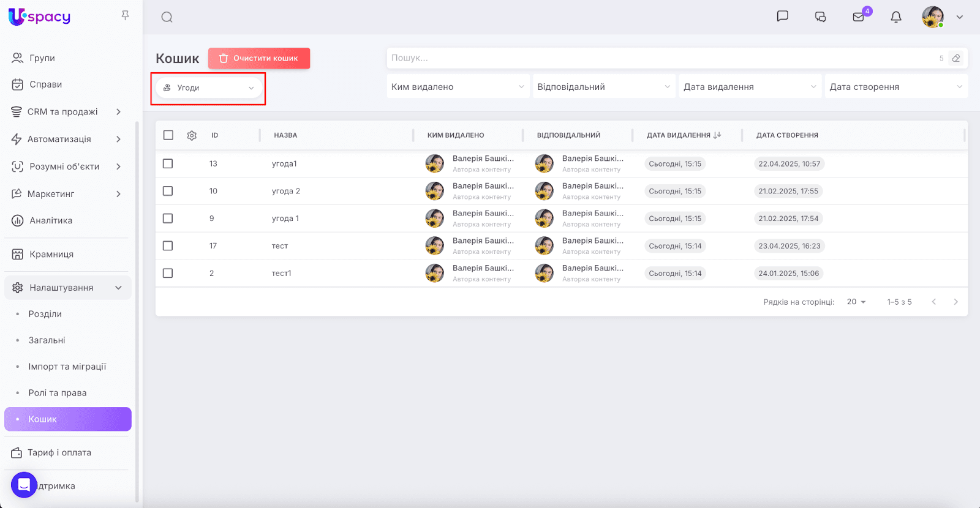Click the table column settings gear icon
Screen dimensions: 980x508
click(192, 135)
